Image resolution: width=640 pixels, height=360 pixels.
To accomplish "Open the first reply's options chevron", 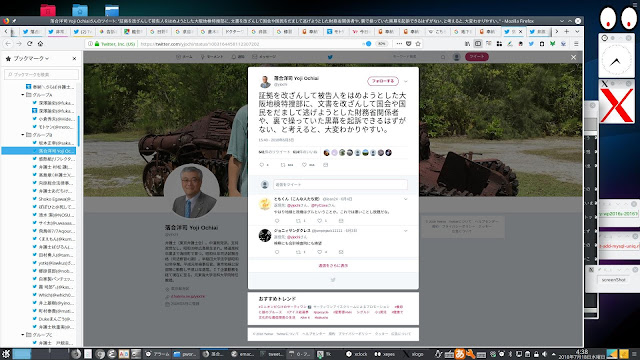I will pyautogui.click(x=405, y=199).
